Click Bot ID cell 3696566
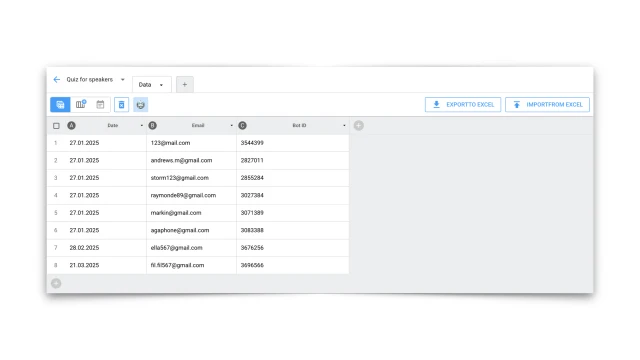 (x=293, y=265)
